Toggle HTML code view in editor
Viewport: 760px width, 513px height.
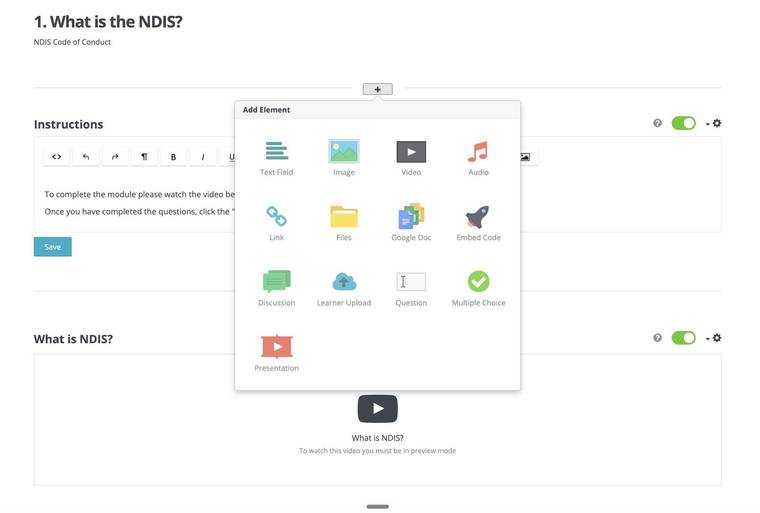coord(57,157)
